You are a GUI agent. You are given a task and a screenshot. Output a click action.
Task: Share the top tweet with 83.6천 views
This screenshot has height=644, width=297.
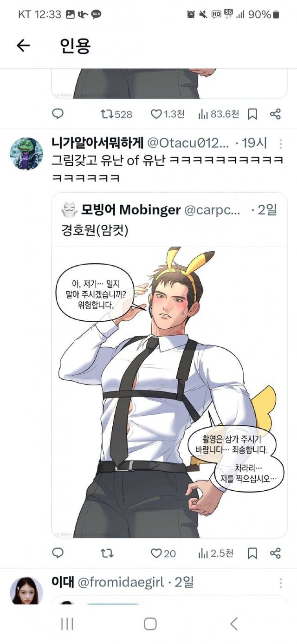275,114
